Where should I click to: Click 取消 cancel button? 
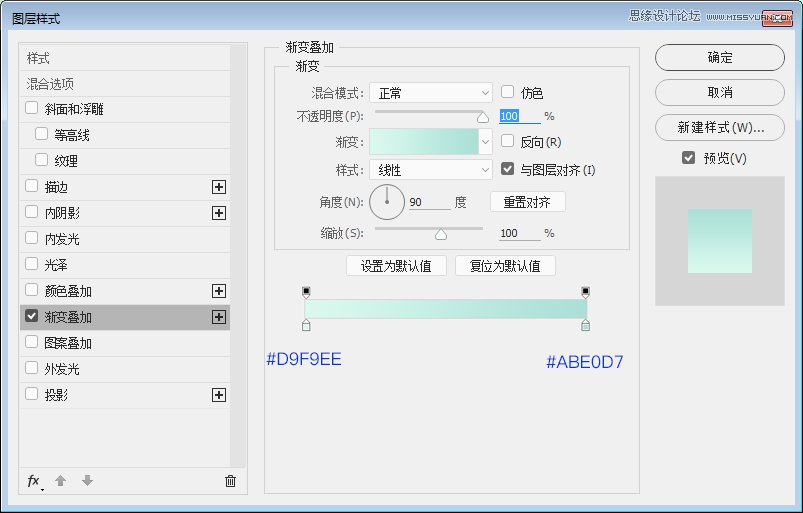(720, 93)
